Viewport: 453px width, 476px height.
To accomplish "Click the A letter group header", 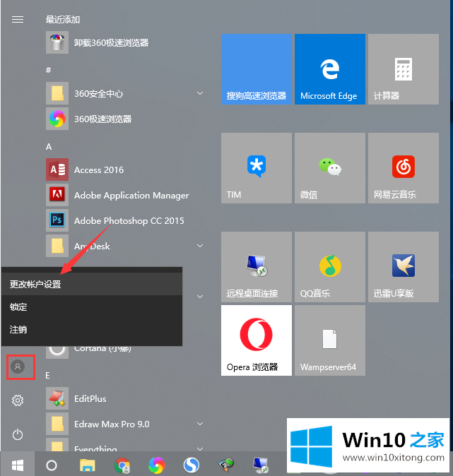I will [49, 147].
